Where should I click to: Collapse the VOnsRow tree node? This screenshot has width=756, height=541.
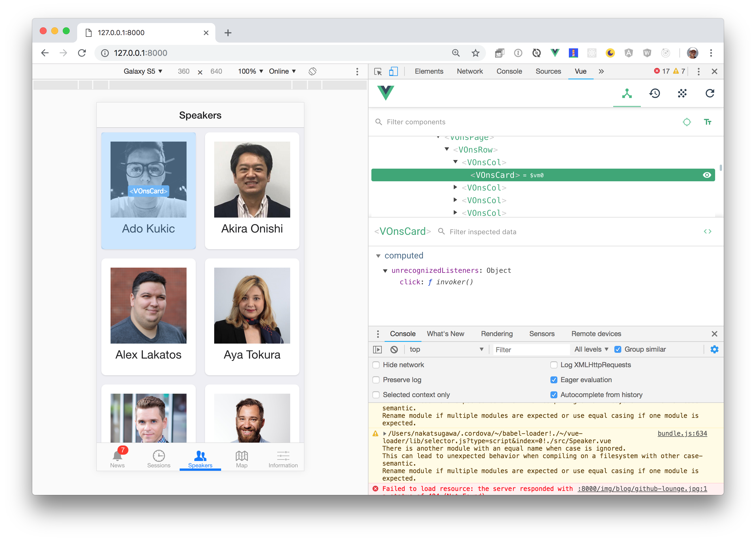click(x=447, y=149)
